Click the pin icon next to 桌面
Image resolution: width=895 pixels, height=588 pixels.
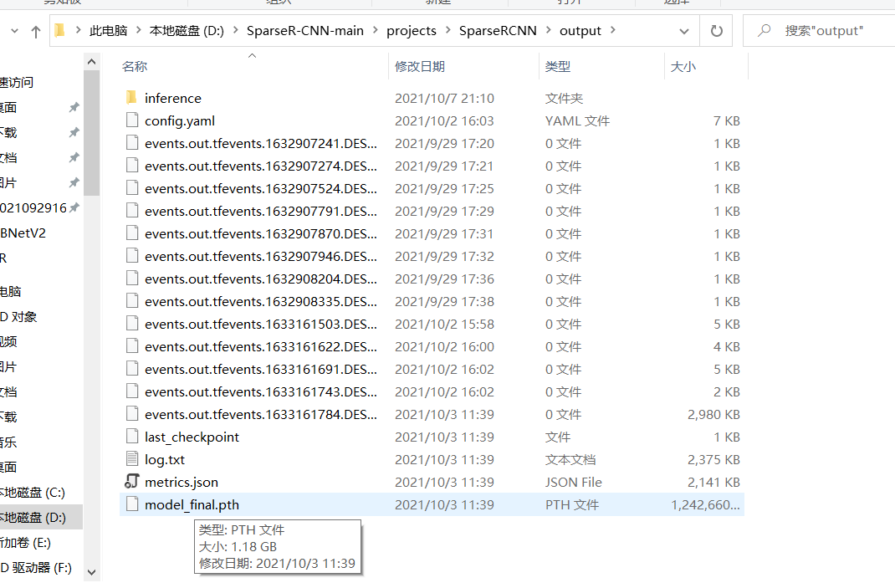click(74, 107)
